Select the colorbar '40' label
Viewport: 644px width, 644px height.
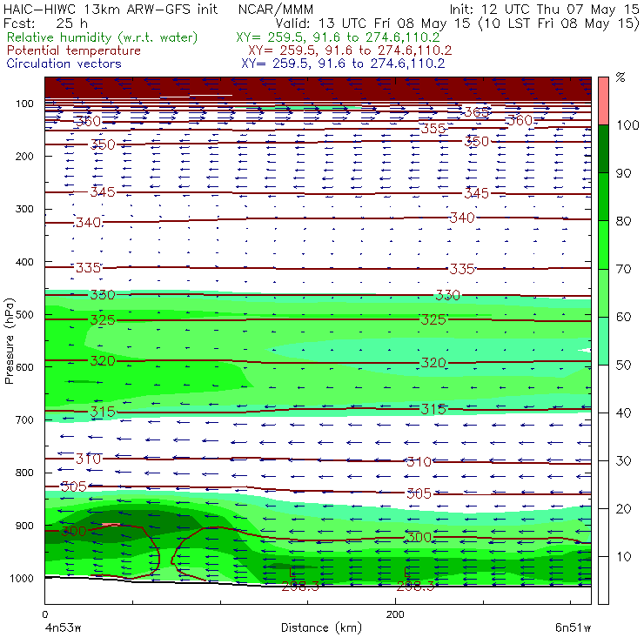(x=623, y=413)
